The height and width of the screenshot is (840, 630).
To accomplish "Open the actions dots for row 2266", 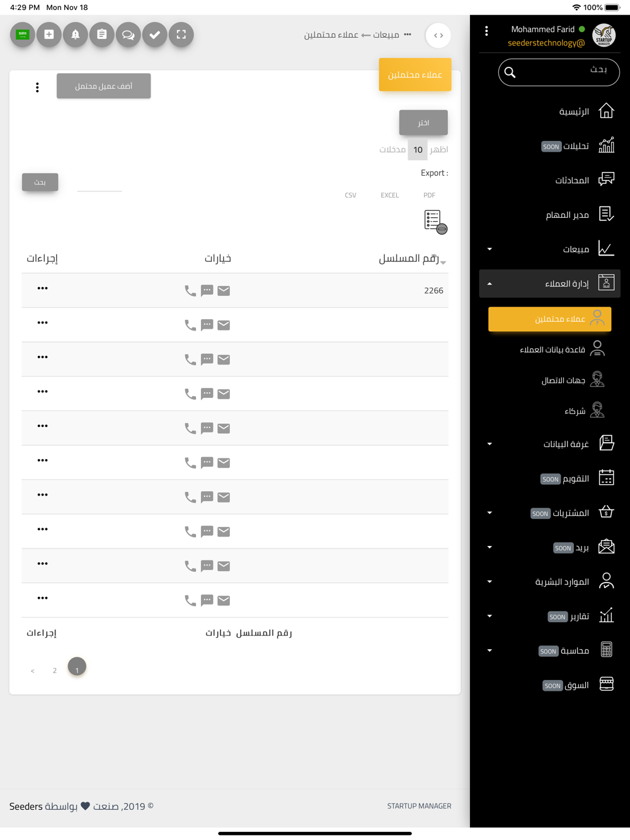I will pos(42,288).
